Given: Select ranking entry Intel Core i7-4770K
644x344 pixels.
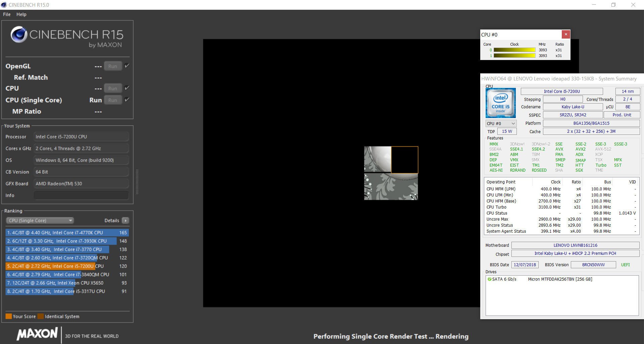Looking at the screenshot, I should (x=67, y=232).
